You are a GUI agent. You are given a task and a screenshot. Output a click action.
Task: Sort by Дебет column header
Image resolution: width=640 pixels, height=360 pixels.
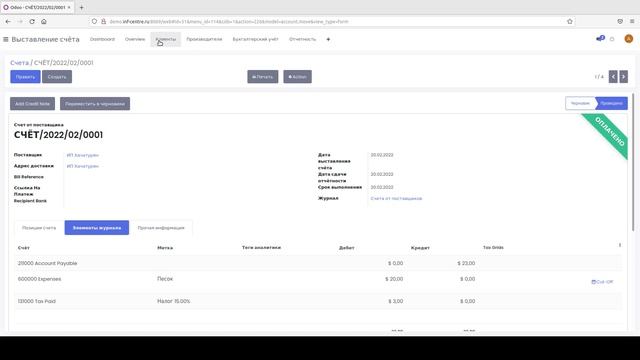[347, 248]
